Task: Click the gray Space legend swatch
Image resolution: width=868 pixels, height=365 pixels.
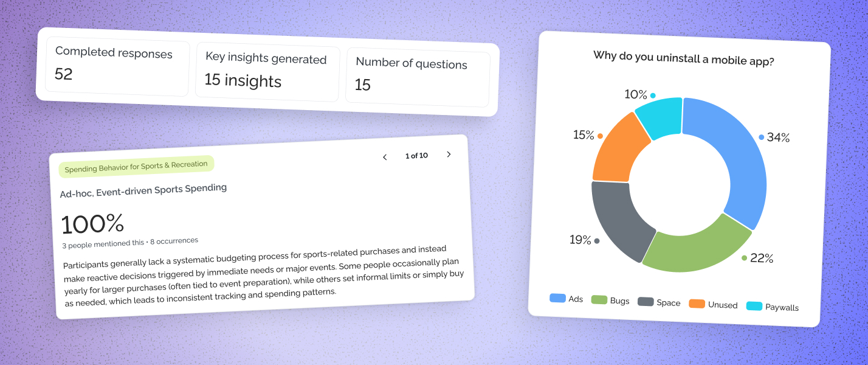Action: 646,302
